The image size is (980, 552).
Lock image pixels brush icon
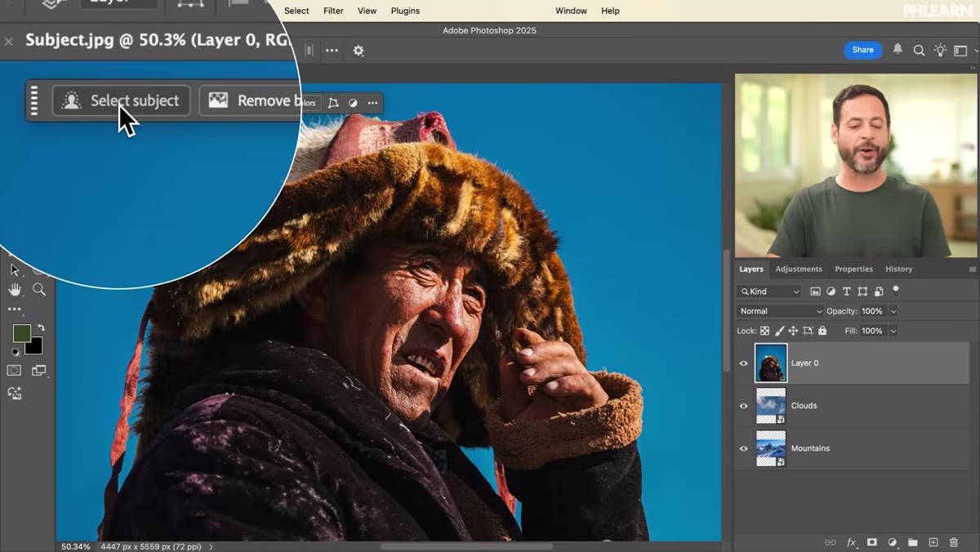point(779,331)
